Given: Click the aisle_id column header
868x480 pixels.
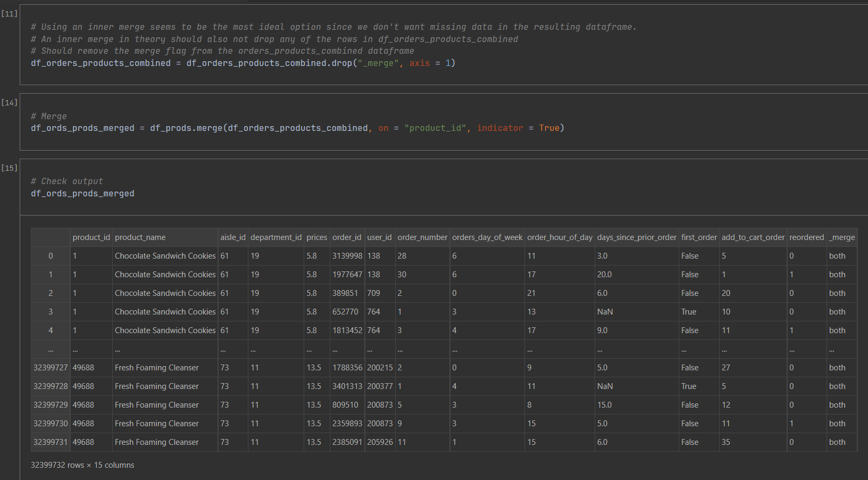Looking at the screenshot, I should pos(233,237).
